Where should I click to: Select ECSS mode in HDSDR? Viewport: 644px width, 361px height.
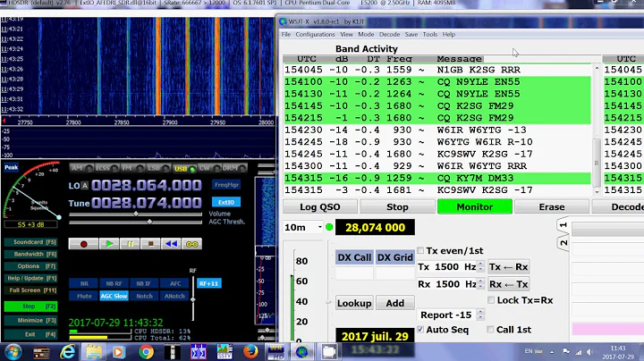pyautogui.click(x=106, y=168)
